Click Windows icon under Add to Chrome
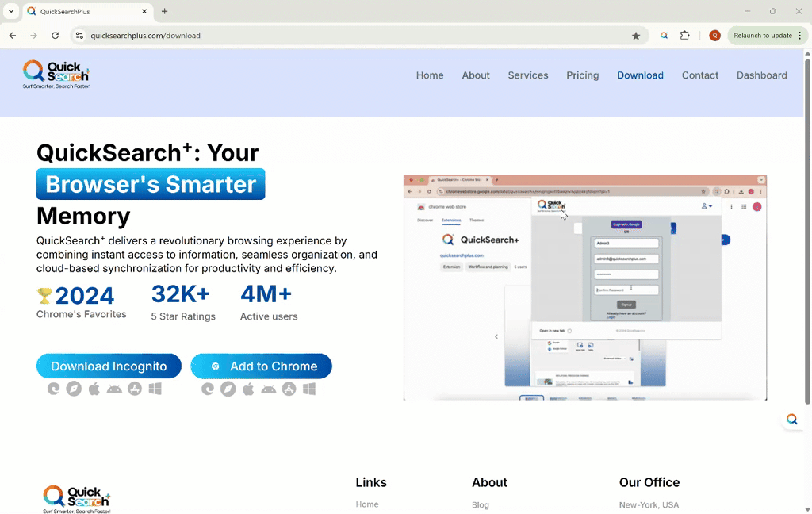 [309, 389]
